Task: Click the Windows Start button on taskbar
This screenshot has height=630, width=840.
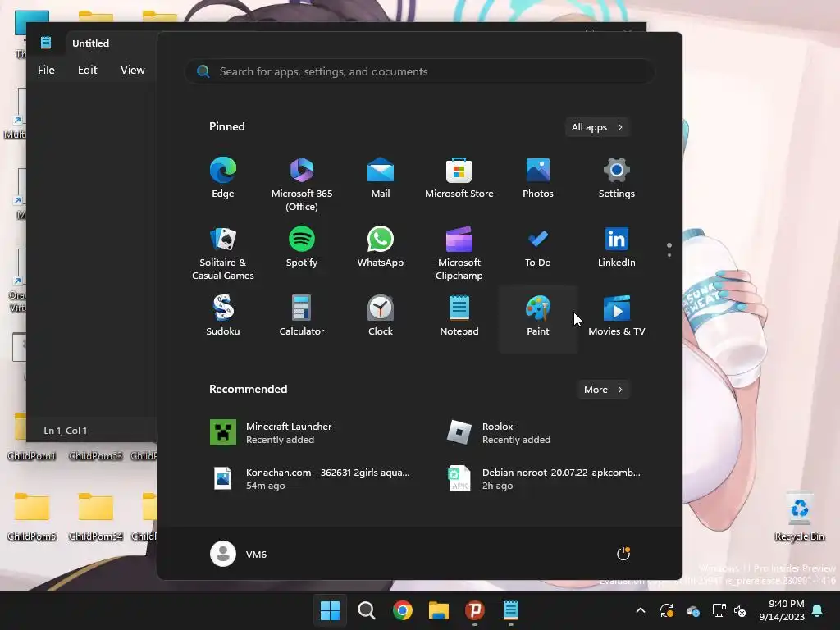Action: click(330, 610)
